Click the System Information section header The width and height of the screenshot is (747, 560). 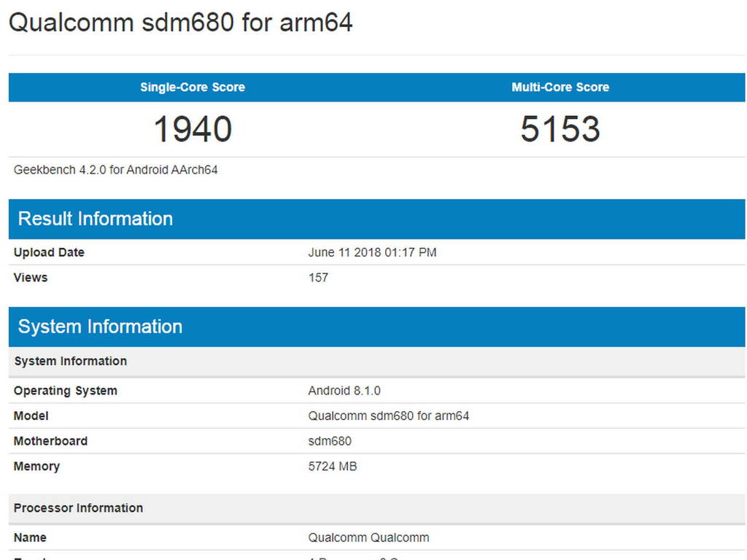100,327
